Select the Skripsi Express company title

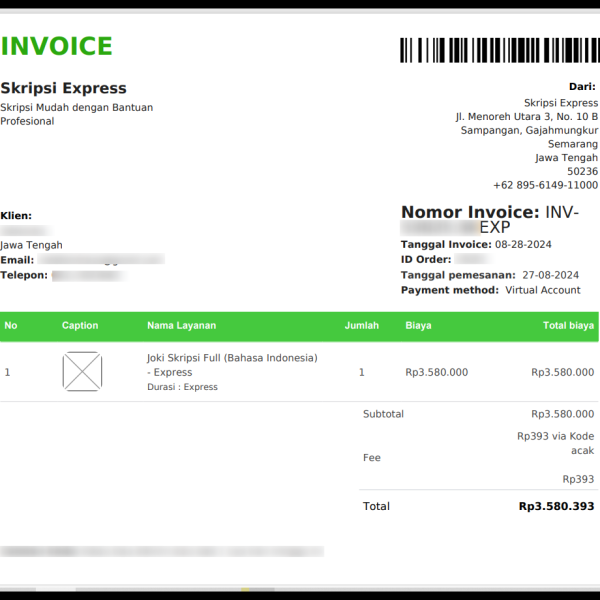[64, 88]
